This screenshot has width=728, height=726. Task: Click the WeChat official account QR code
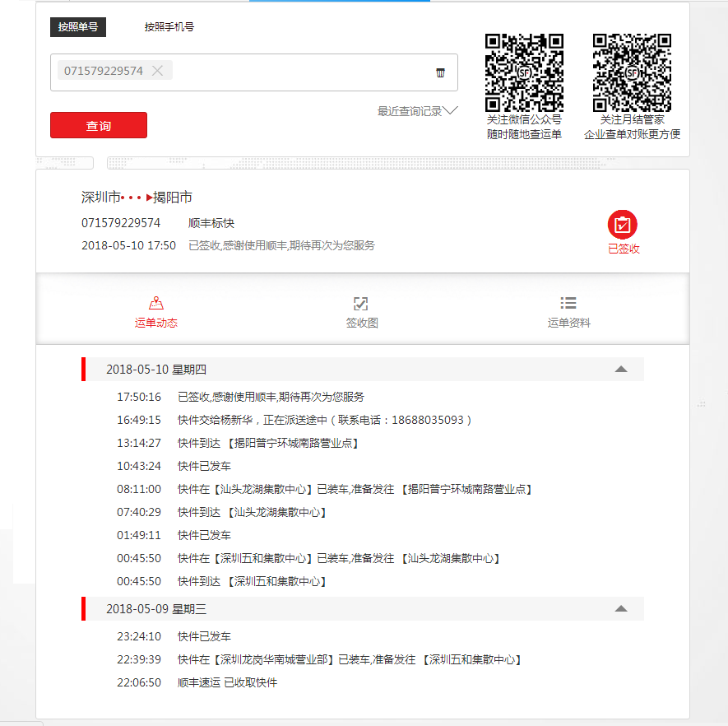[x=524, y=72]
